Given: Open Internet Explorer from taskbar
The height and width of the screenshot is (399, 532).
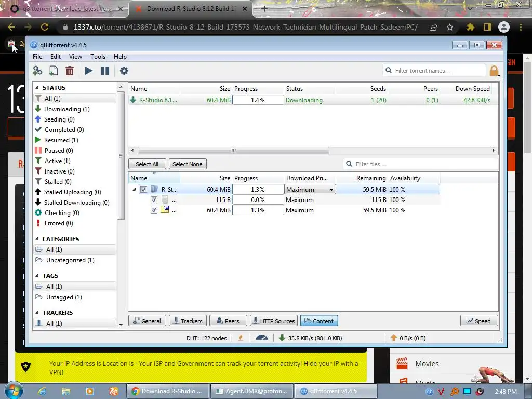Looking at the screenshot, I should [42, 391].
